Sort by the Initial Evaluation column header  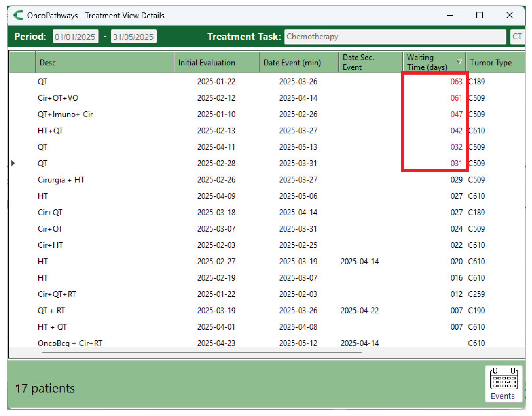click(206, 62)
